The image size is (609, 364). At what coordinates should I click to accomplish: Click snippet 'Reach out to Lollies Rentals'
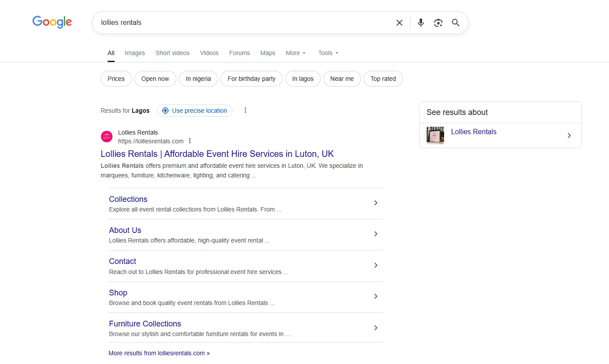(x=199, y=272)
